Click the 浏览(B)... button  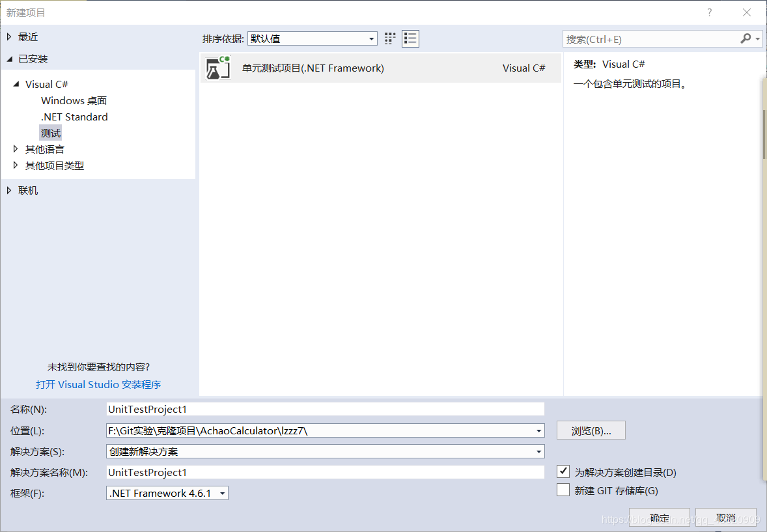[591, 430]
